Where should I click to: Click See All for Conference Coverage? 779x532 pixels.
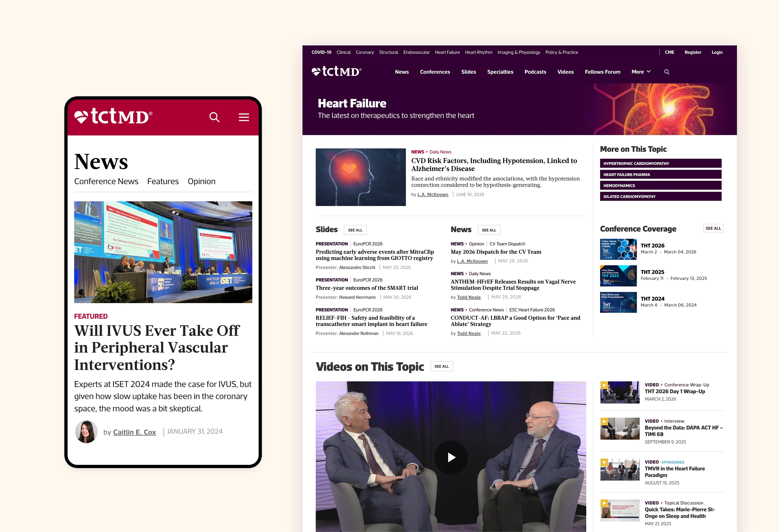(713, 228)
